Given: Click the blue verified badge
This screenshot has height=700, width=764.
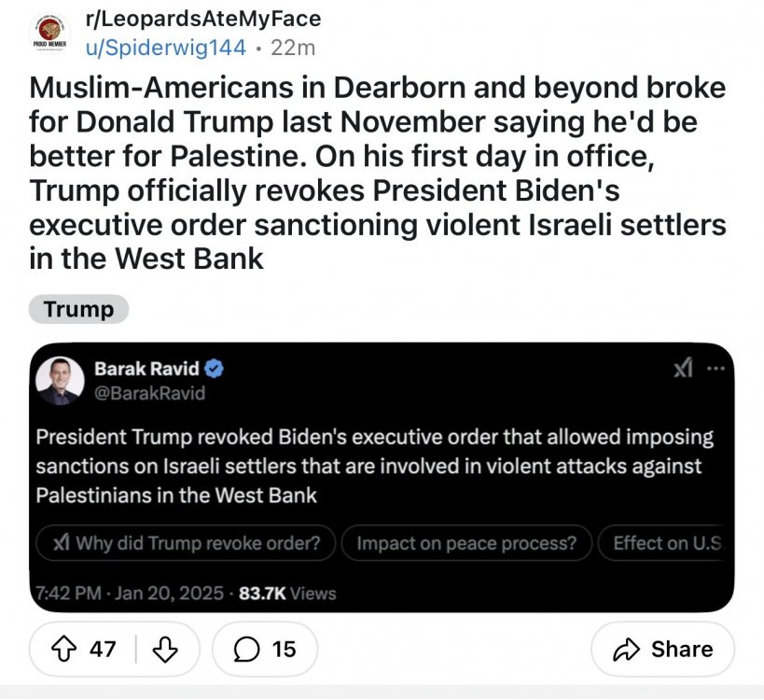Looking at the screenshot, I should click(x=215, y=369).
